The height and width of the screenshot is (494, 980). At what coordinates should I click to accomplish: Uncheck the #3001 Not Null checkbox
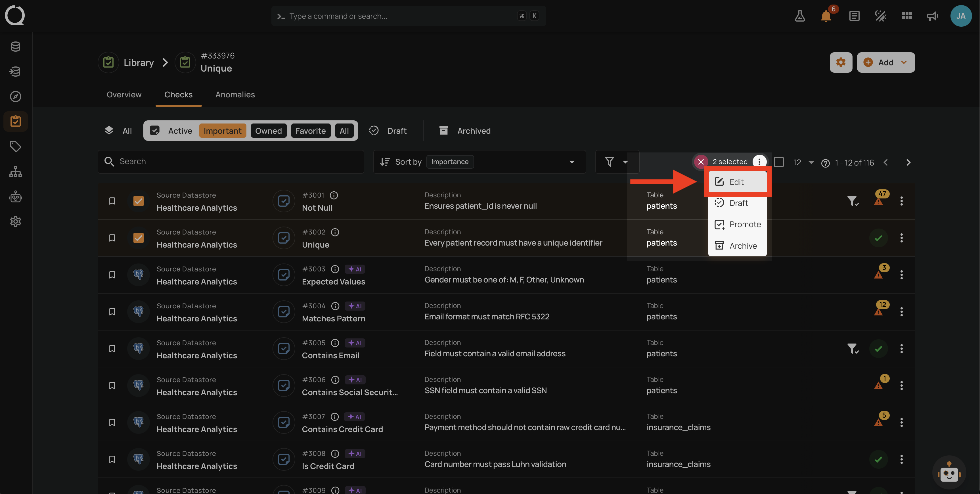click(139, 201)
